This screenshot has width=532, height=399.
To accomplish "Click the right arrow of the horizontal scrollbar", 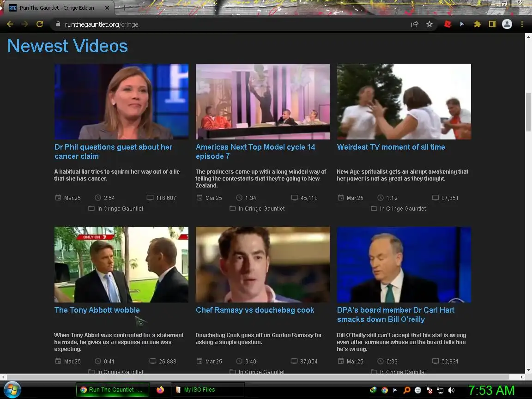I will coord(522,377).
